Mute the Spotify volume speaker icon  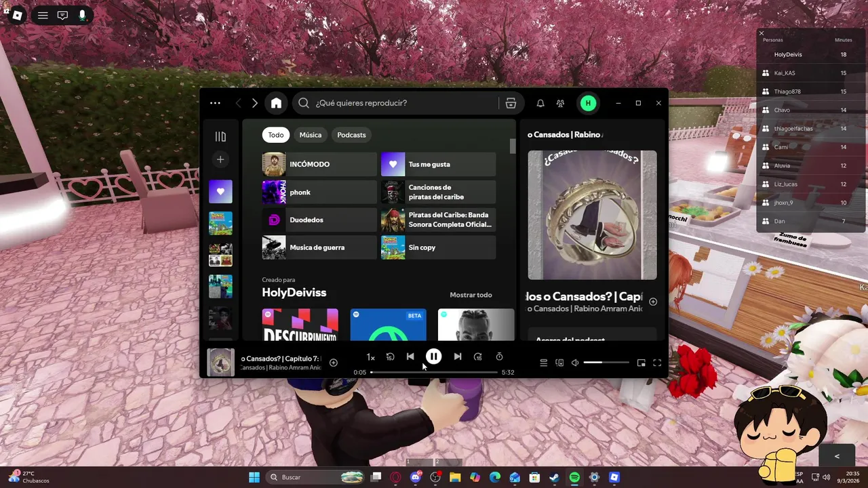(x=575, y=363)
